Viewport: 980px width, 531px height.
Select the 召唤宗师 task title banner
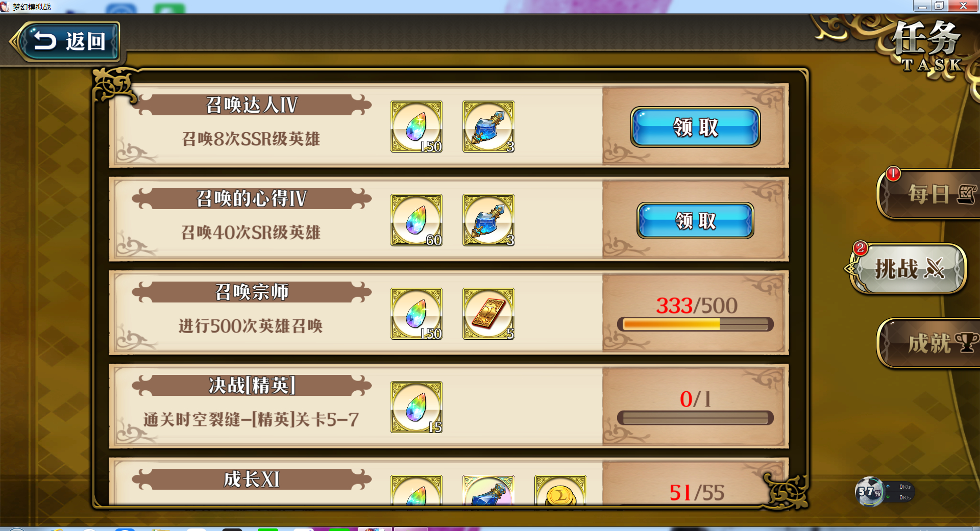(252, 292)
